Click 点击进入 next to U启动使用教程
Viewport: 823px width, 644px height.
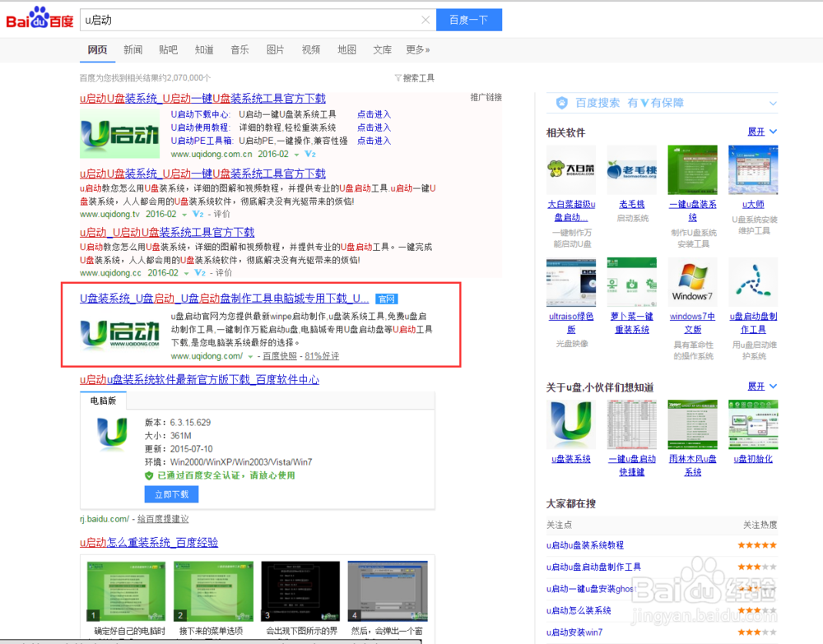pyautogui.click(x=374, y=127)
